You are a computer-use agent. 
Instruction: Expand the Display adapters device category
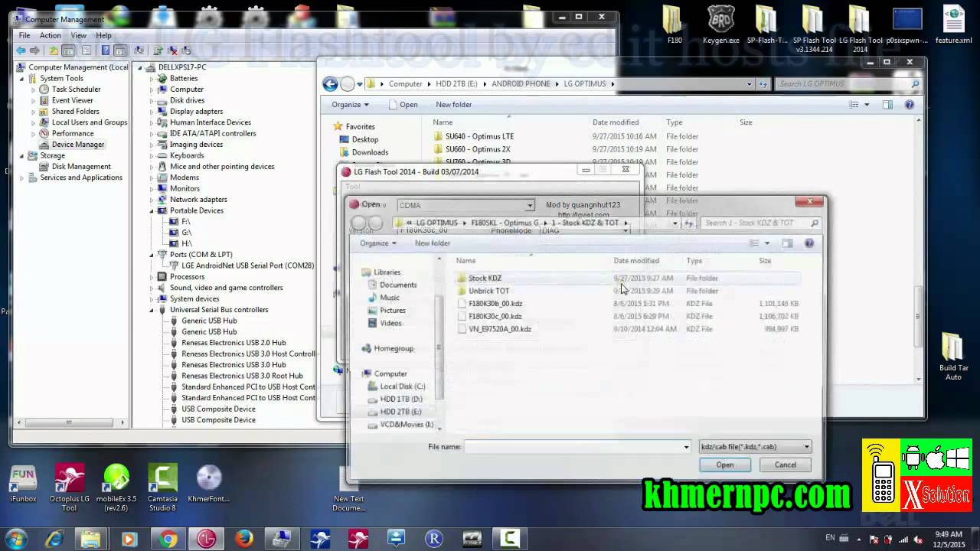[x=152, y=111]
